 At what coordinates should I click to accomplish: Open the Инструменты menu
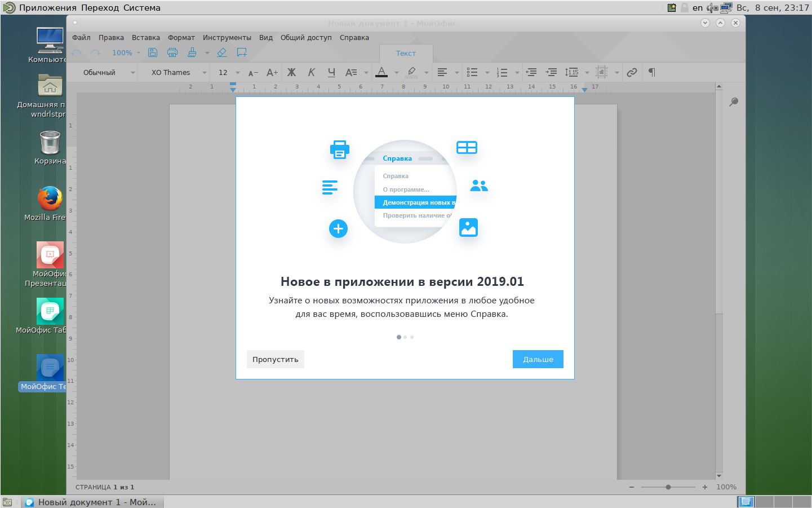(x=227, y=37)
